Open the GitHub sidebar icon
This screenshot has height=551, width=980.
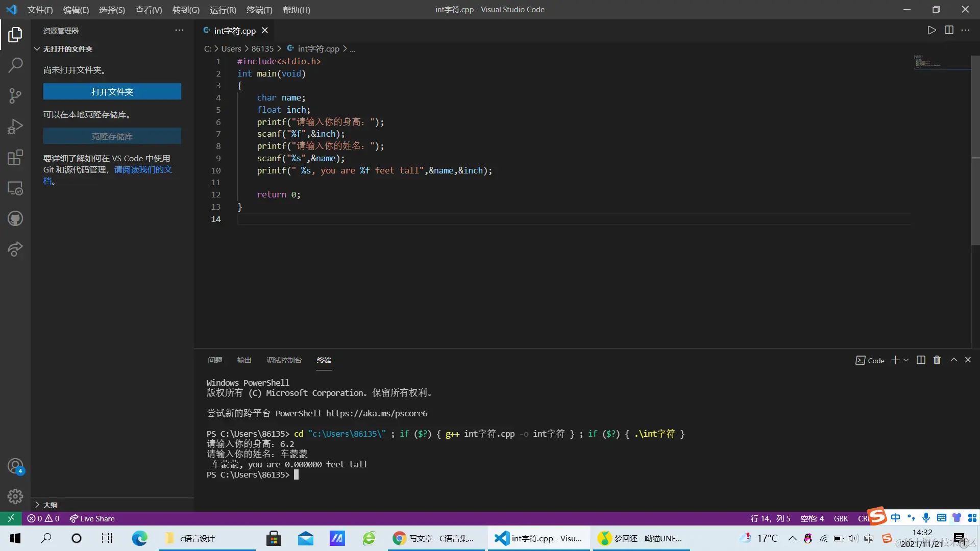coord(15,219)
